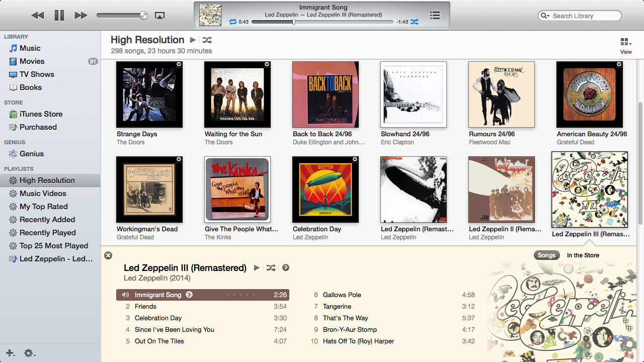
Task: Click the add playlist plus button
Action: coord(9,353)
